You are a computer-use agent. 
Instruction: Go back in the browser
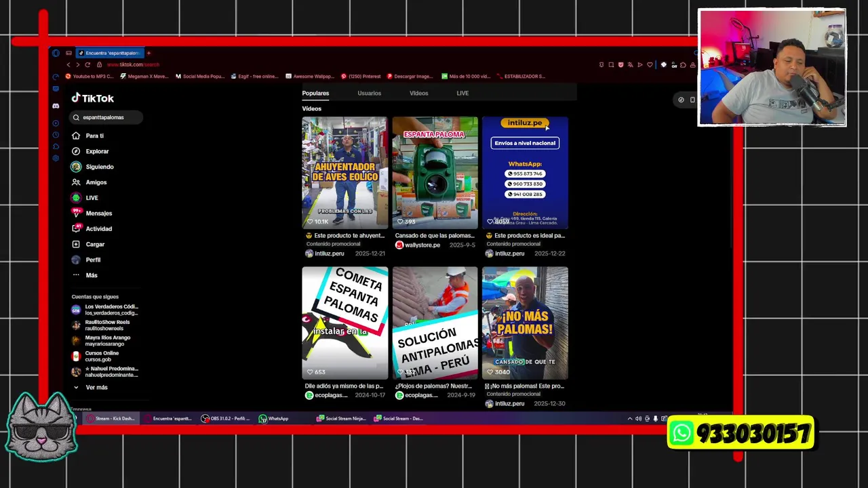point(68,64)
